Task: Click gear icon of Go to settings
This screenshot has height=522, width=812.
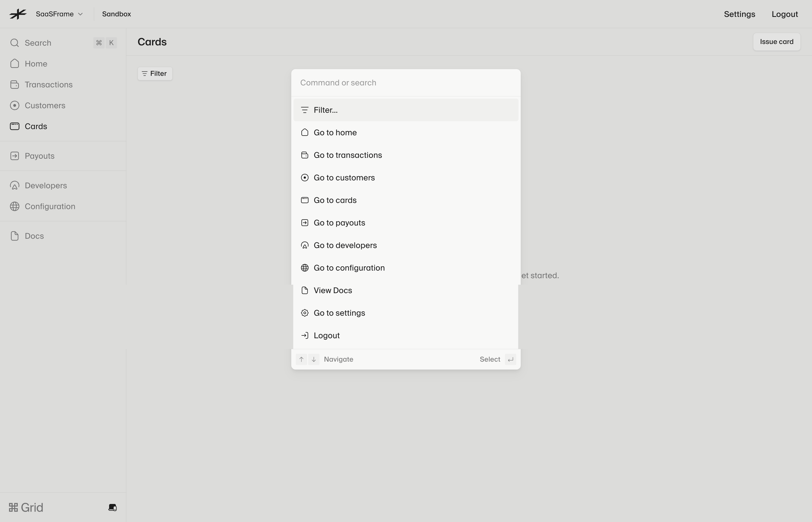Action: 304,313
